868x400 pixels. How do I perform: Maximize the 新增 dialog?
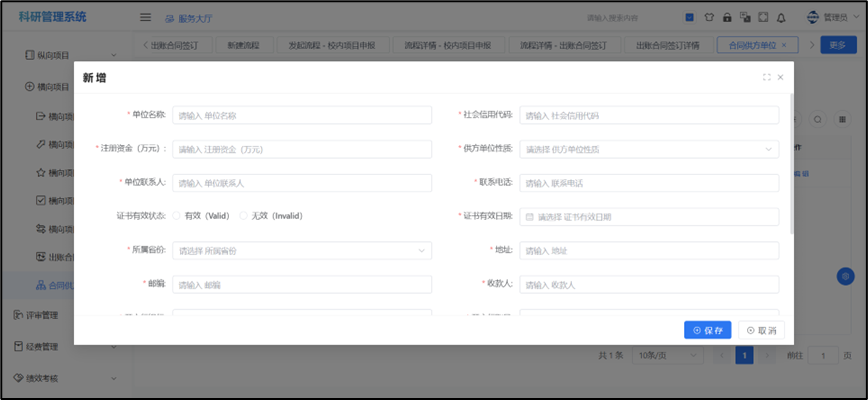(x=766, y=77)
